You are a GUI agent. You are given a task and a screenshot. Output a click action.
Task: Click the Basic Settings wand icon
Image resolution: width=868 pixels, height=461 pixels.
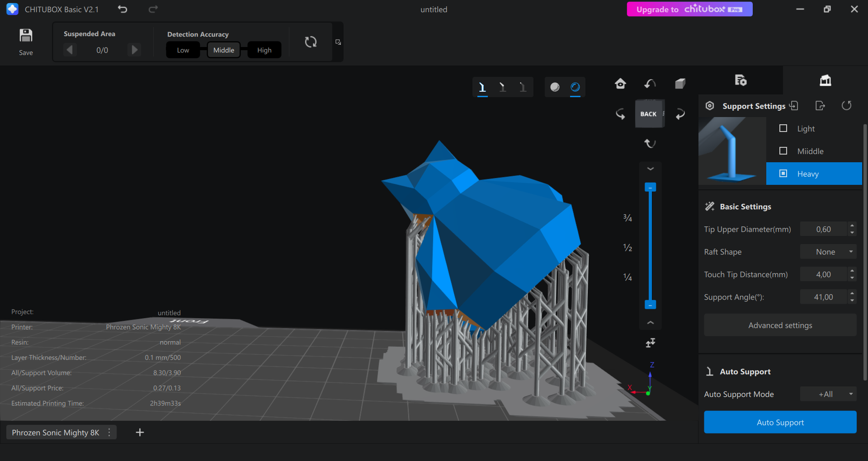pyautogui.click(x=710, y=207)
